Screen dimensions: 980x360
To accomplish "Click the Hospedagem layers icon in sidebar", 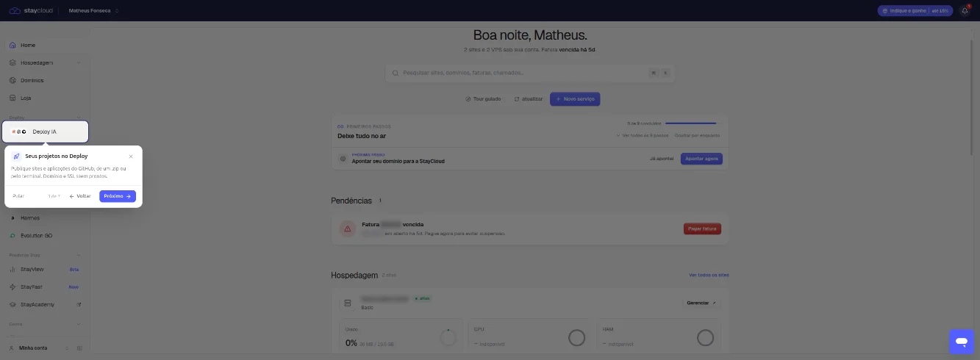I will (12, 62).
